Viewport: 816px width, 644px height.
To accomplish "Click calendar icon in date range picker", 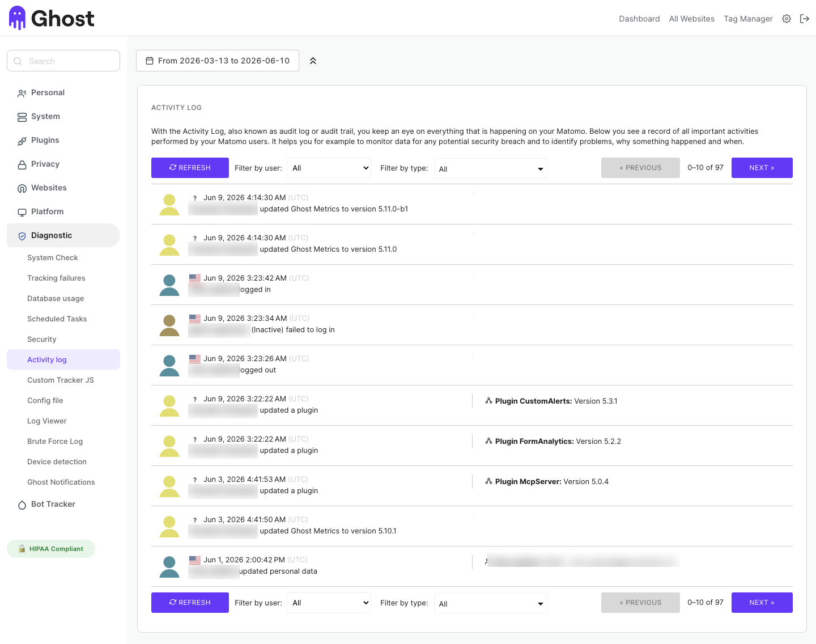I will [150, 61].
